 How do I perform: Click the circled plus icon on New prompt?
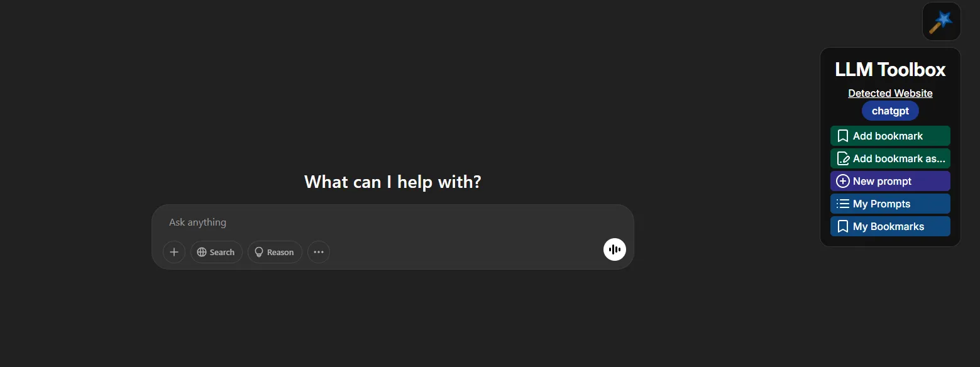click(843, 181)
